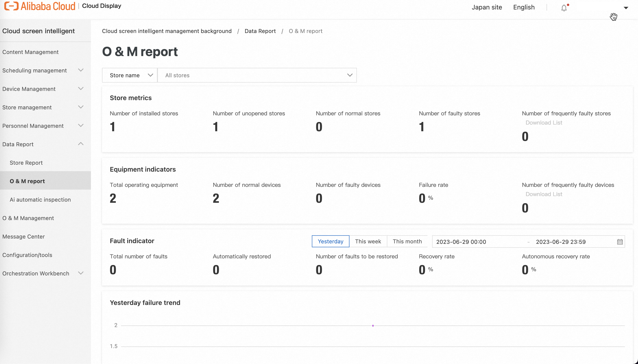This screenshot has width=638, height=364.
Task: Click Cloud screen intelligent sidebar title
Action: tap(39, 31)
